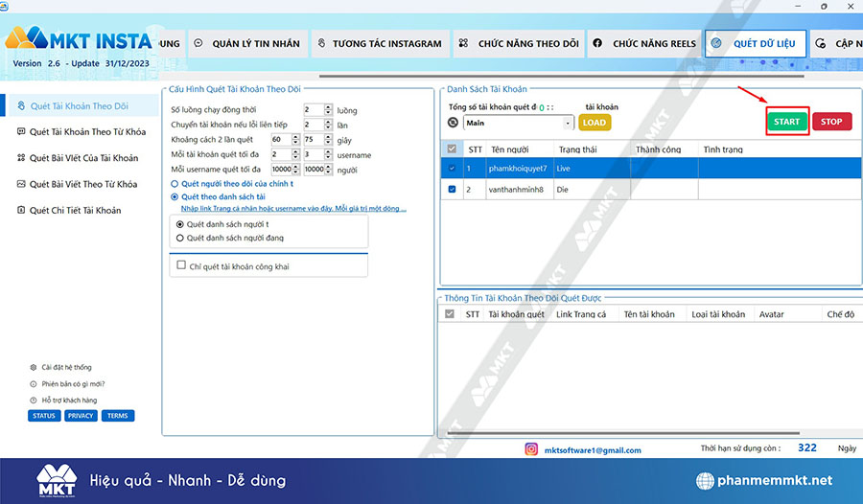Click the green START button
This screenshot has height=504, width=863.
tap(786, 122)
